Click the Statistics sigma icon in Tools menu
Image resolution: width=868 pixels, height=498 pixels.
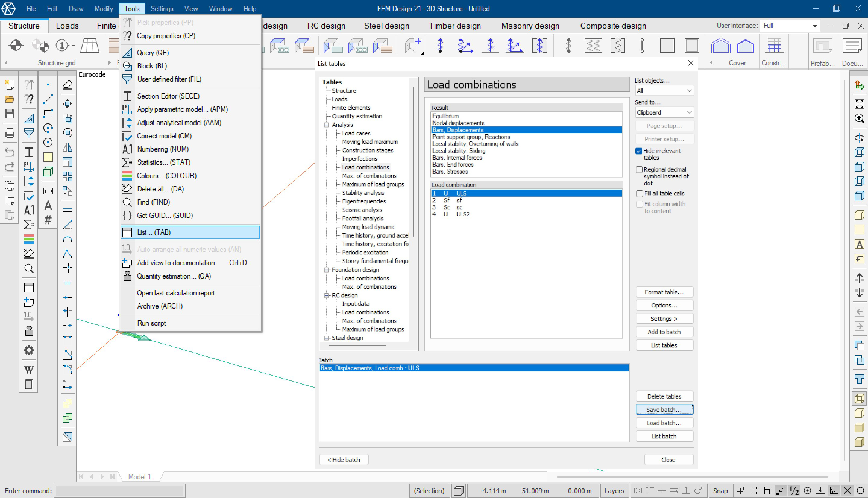[127, 162]
